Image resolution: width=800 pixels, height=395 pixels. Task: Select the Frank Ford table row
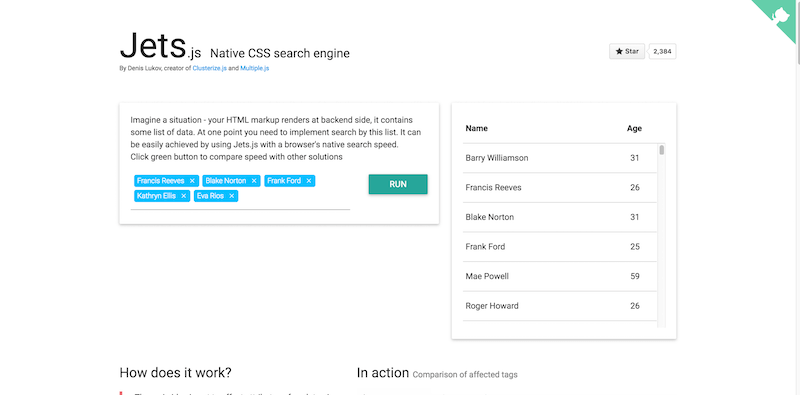[x=560, y=247]
